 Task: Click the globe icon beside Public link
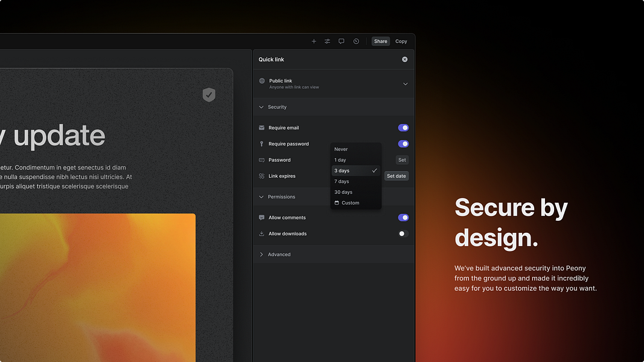click(261, 81)
